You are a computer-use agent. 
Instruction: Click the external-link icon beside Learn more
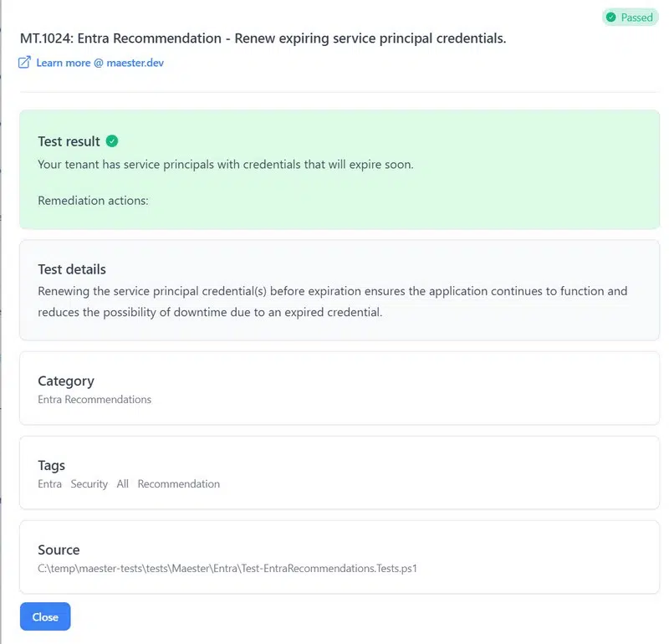pos(25,63)
